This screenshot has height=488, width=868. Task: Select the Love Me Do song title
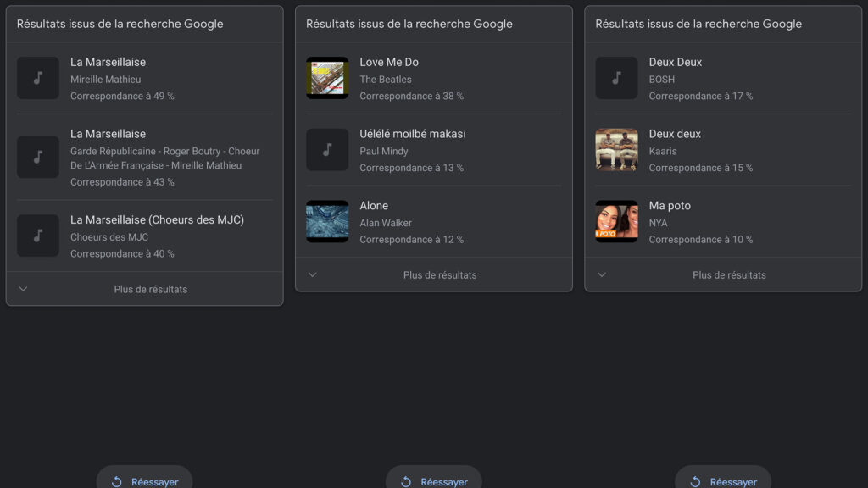click(x=389, y=62)
